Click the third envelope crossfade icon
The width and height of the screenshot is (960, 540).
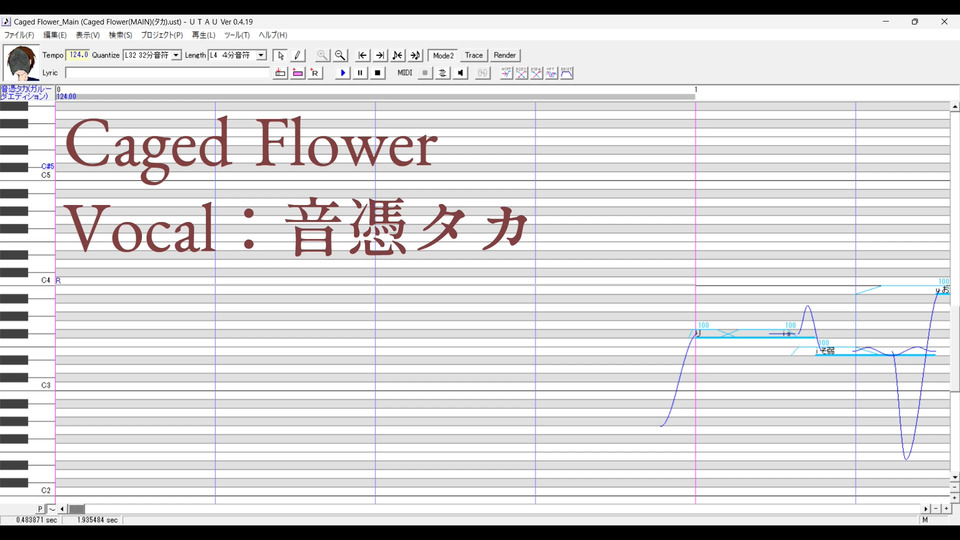click(x=537, y=73)
